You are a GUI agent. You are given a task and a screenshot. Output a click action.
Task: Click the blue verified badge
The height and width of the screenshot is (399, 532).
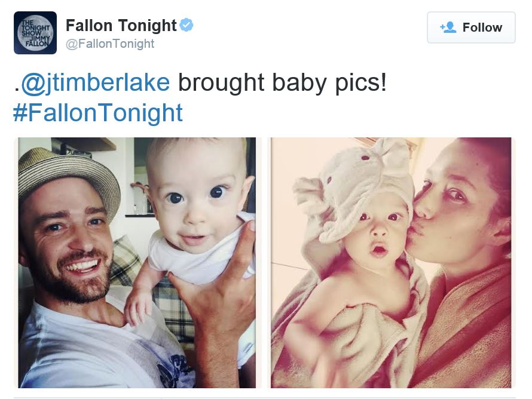186,25
